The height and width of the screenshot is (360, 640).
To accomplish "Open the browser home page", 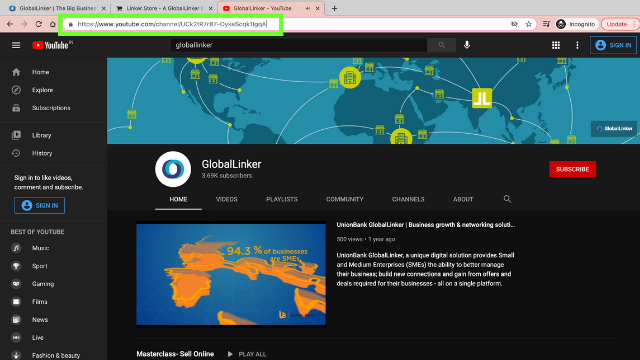I will coord(53,24).
